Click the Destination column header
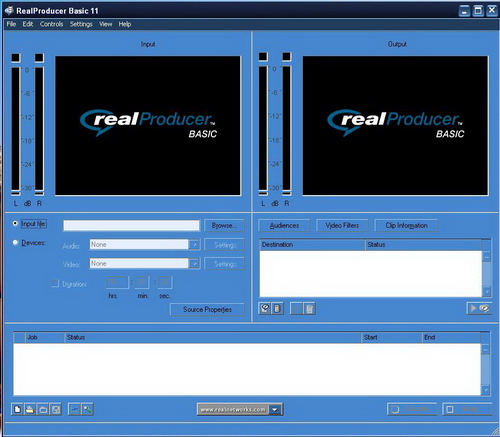Image resolution: width=500 pixels, height=437 pixels. coord(312,244)
